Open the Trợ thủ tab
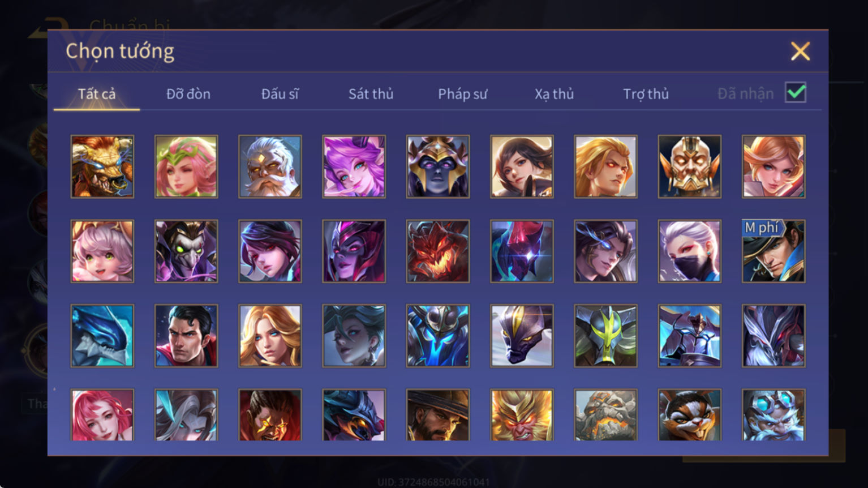 pyautogui.click(x=646, y=94)
